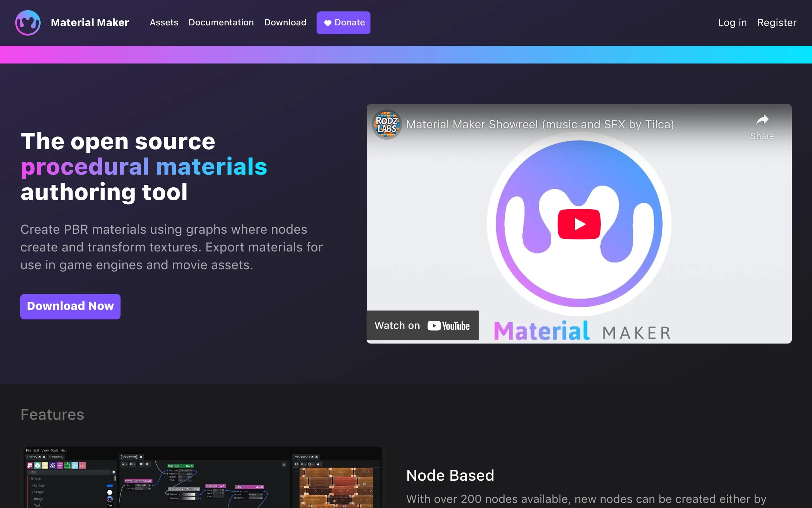
Task: Go to Documentation
Action: coord(221,23)
